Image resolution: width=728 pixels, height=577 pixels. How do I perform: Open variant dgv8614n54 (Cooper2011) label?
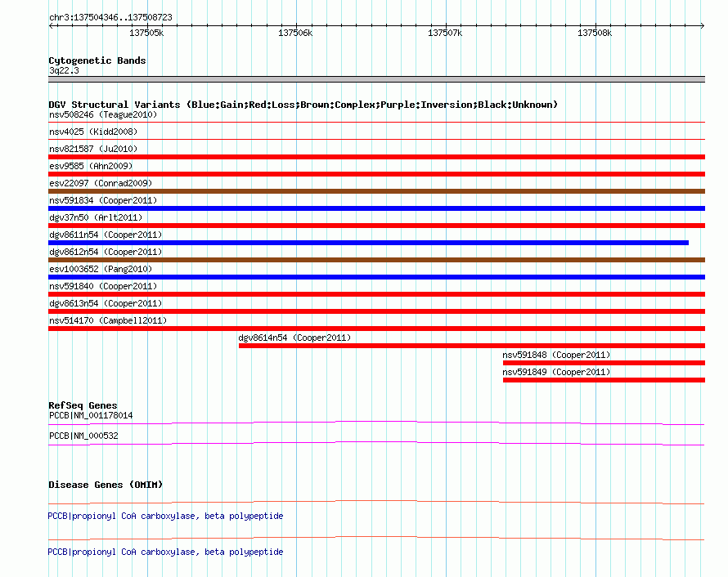(x=294, y=338)
